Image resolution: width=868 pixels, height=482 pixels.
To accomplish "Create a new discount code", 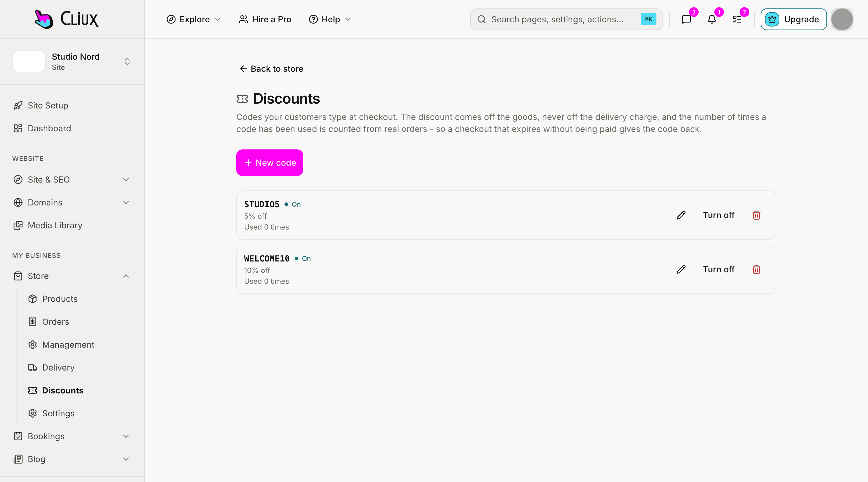I will (x=269, y=163).
